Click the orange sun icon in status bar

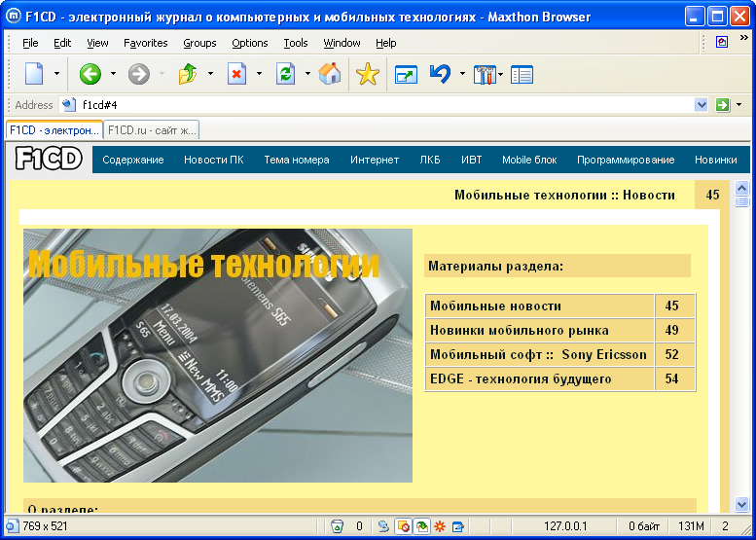click(x=439, y=526)
